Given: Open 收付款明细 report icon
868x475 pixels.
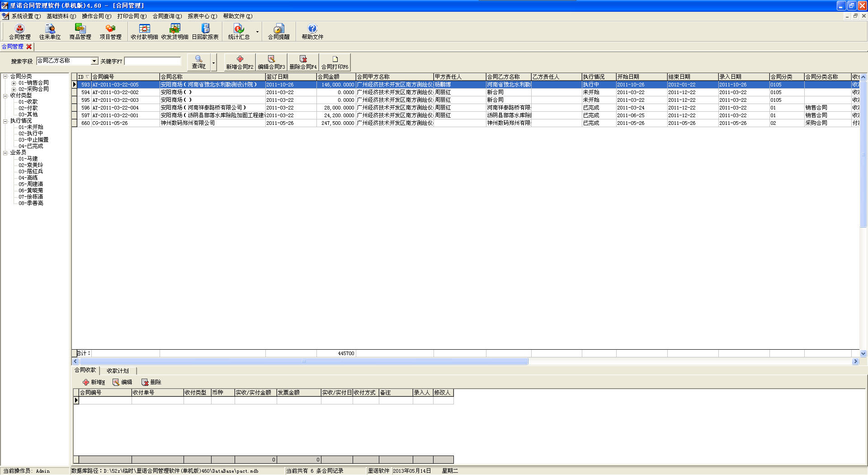Looking at the screenshot, I should pyautogui.click(x=144, y=32).
